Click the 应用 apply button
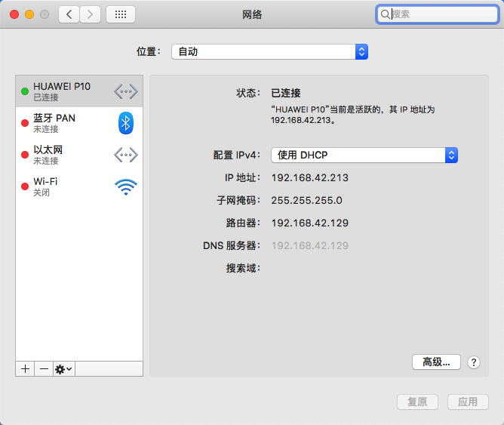 click(x=468, y=402)
